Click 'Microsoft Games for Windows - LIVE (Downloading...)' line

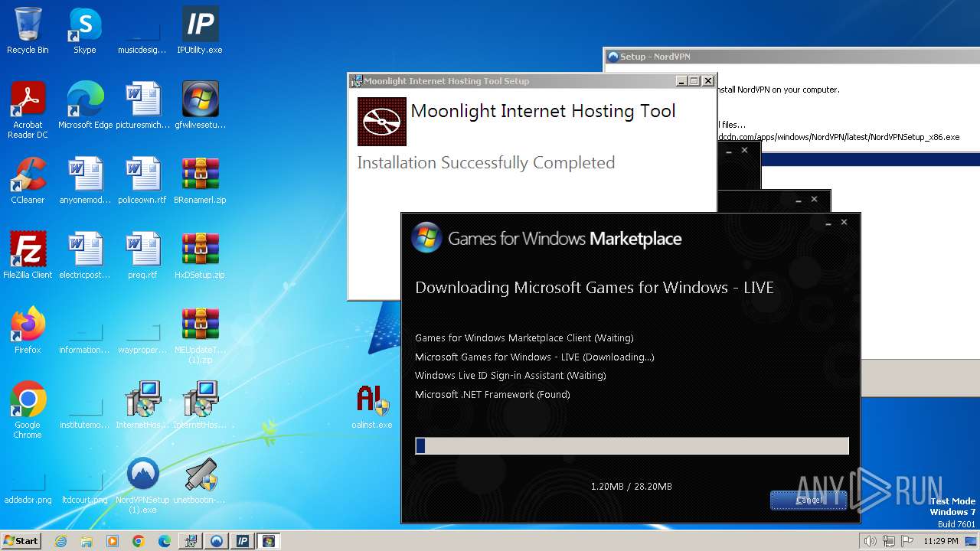pyautogui.click(x=534, y=357)
